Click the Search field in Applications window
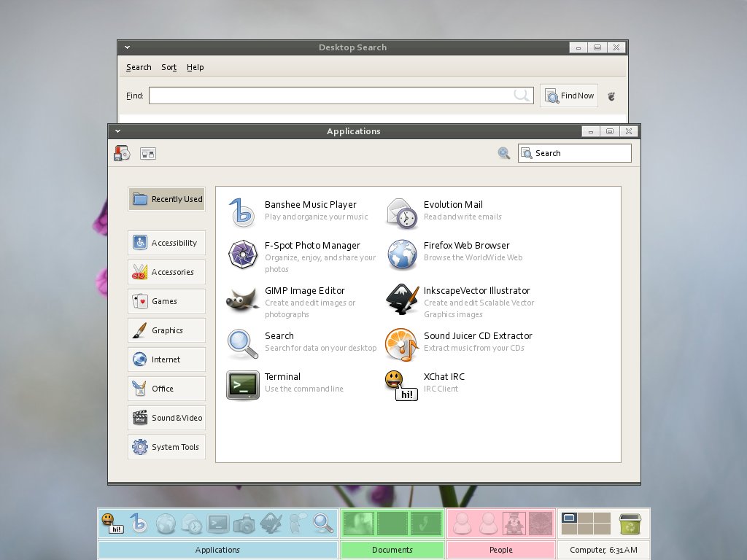The image size is (747, 560). click(575, 153)
